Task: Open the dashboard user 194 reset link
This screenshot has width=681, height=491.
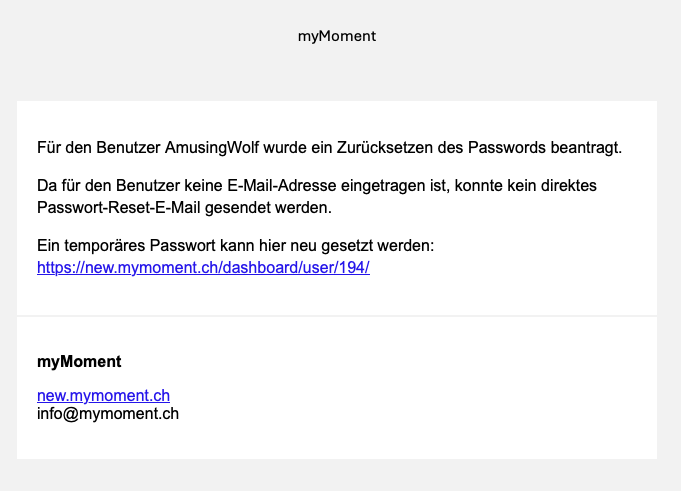Action: pyautogui.click(x=203, y=268)
